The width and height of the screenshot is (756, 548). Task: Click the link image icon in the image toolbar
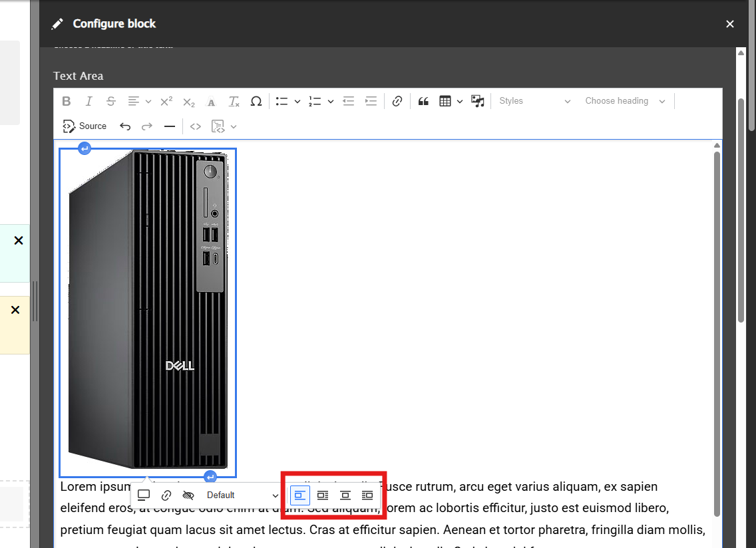click(166, 495)
